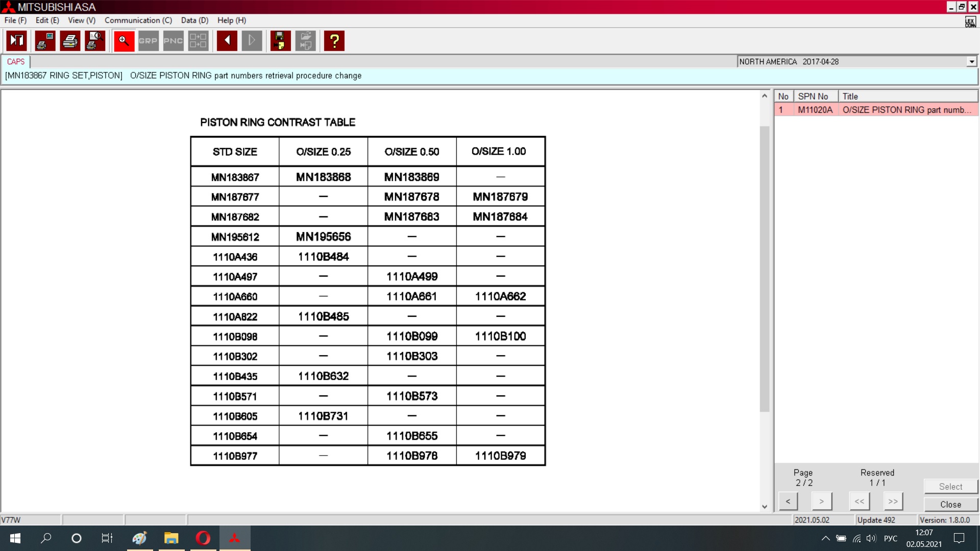
Task: Select the CAPS tab
Action: (16, 62)
